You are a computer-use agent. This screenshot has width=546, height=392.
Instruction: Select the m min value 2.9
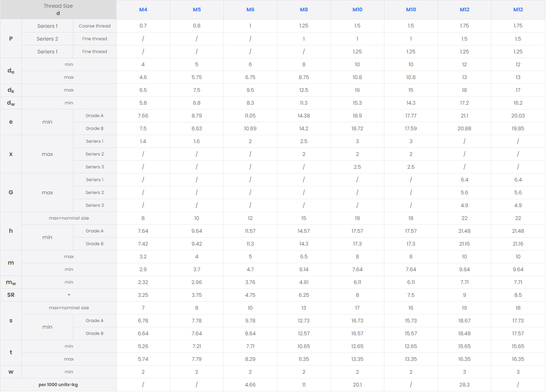click(x=143, y=269)
